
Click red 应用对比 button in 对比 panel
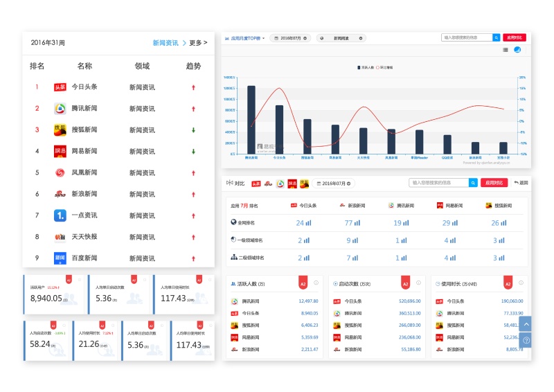coord(494,183)
